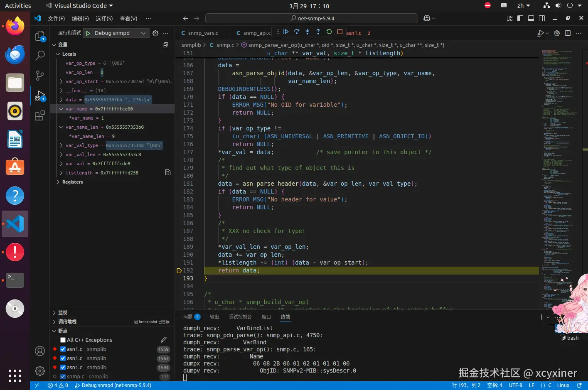Open the Extensions view in activity bar
588x390 pixels.
coord(40,116)
